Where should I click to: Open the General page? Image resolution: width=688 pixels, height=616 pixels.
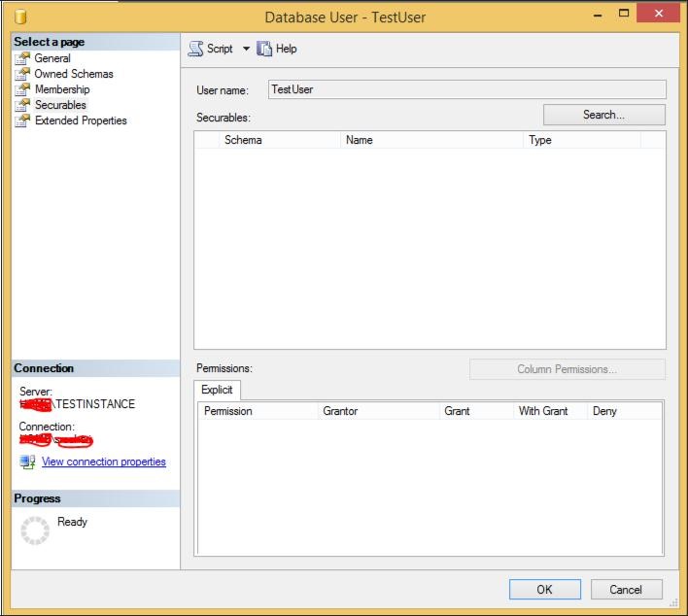[52, 58]
